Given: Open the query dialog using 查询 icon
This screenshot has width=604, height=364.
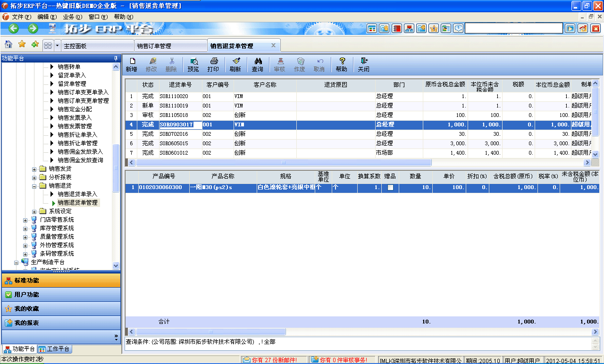Looking at the screenshot, I should [x=257, y=64].
